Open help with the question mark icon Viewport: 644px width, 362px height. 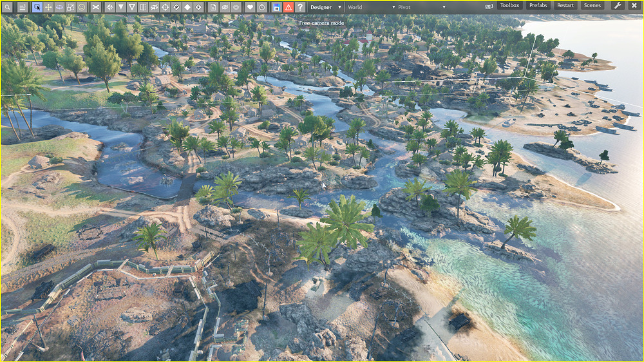300,7
